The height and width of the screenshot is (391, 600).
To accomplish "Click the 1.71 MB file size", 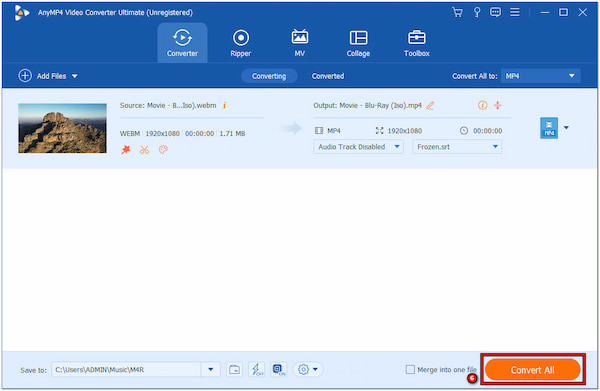I will pos(232,134).
